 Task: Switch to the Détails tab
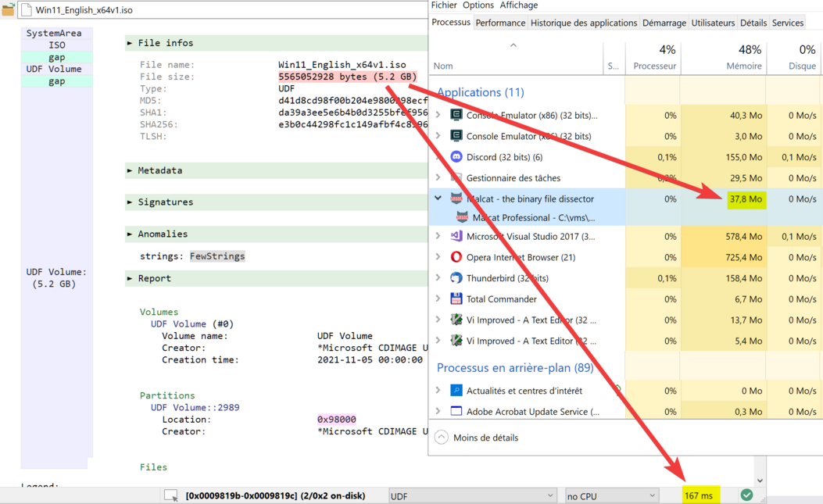pyautogui.click(x=753, y=23)
